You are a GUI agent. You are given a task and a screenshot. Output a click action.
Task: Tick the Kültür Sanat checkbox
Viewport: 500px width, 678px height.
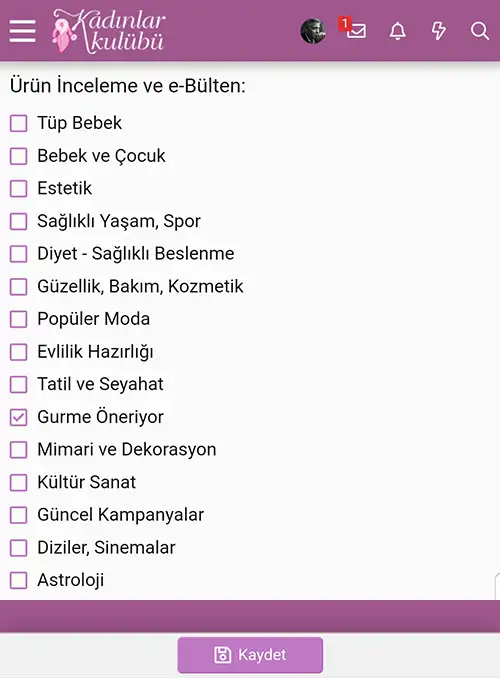coord(19,483)
